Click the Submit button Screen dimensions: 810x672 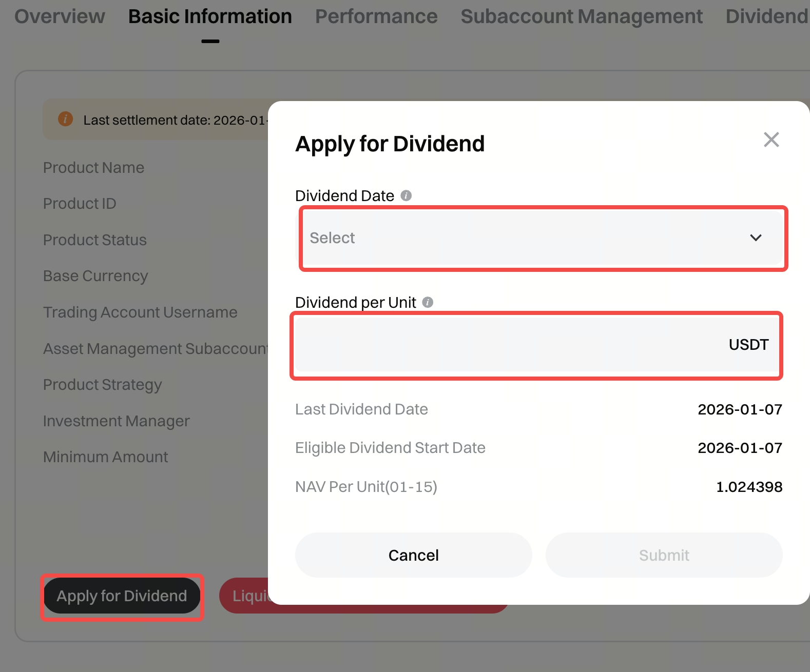click(664, 555)
